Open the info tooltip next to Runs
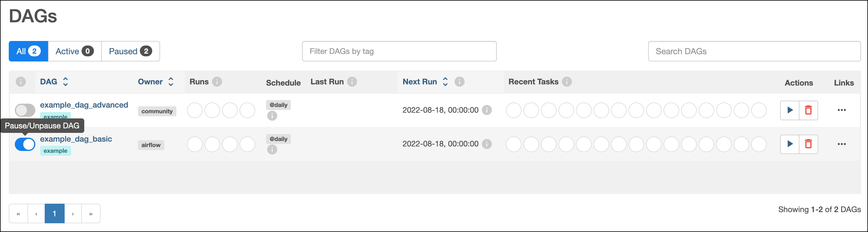 tap(217, 81)
